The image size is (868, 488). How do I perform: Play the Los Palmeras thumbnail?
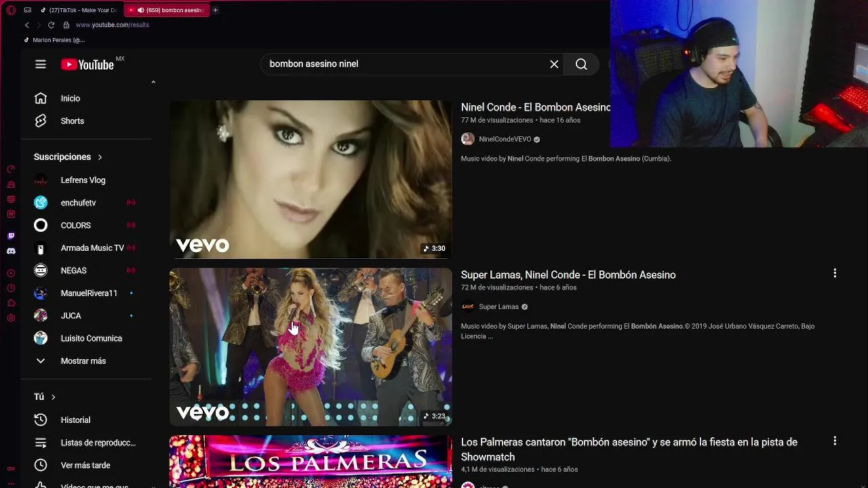[x=311, y=462]
